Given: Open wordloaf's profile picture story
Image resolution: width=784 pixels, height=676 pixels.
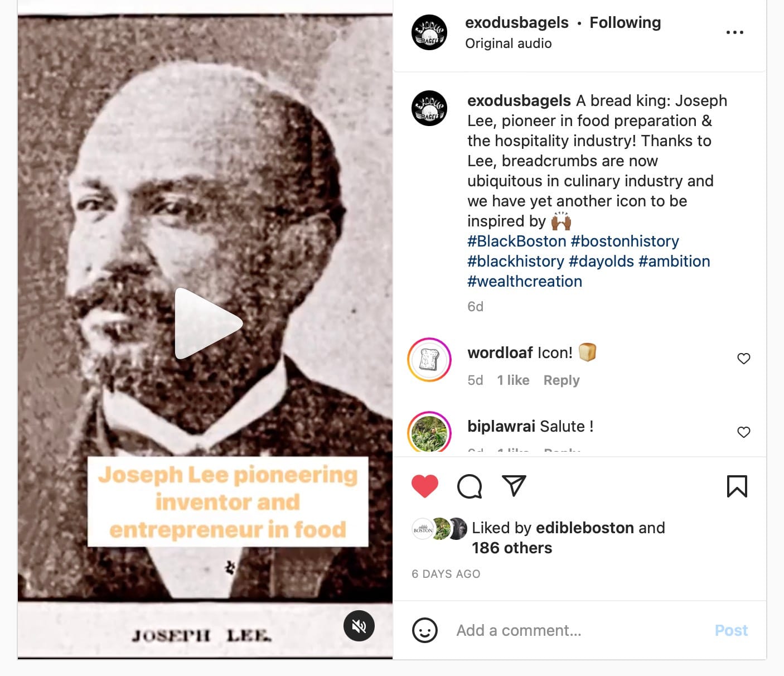Looking at the screenshot, I should click(x=429, y=360).
